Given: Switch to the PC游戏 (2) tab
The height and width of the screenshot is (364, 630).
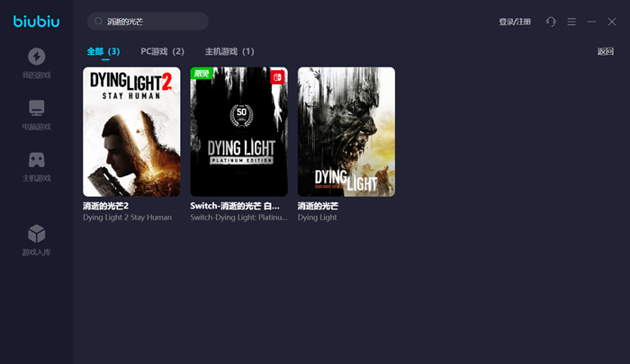Looking at the screenshot, I should click(163, 51).
